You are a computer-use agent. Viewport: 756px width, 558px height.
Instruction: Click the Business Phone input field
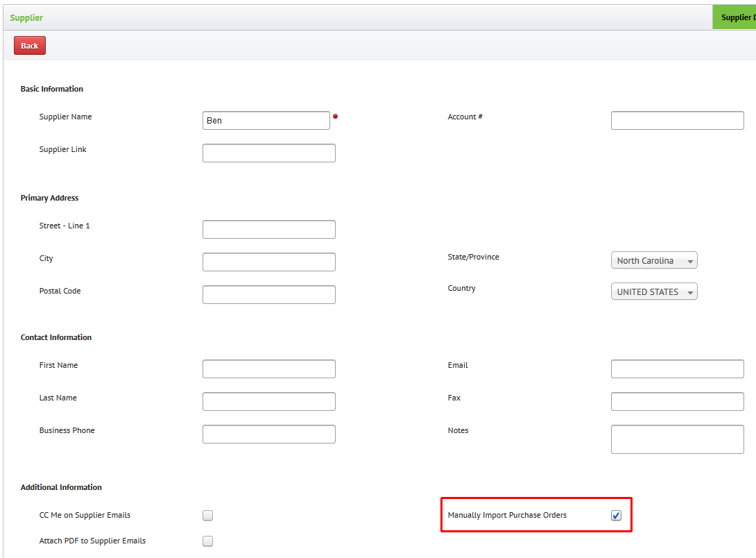point(269,434)
